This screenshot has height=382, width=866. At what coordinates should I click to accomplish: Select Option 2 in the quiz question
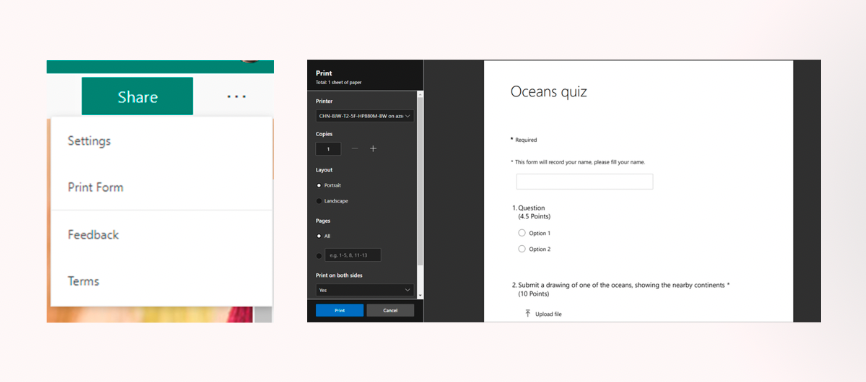pyautogui.click(x=522, y=249)
